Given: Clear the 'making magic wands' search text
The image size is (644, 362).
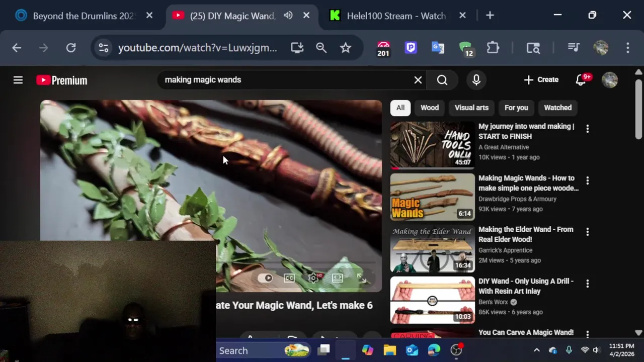Looking at the screenshot, I should coord(418,80).
